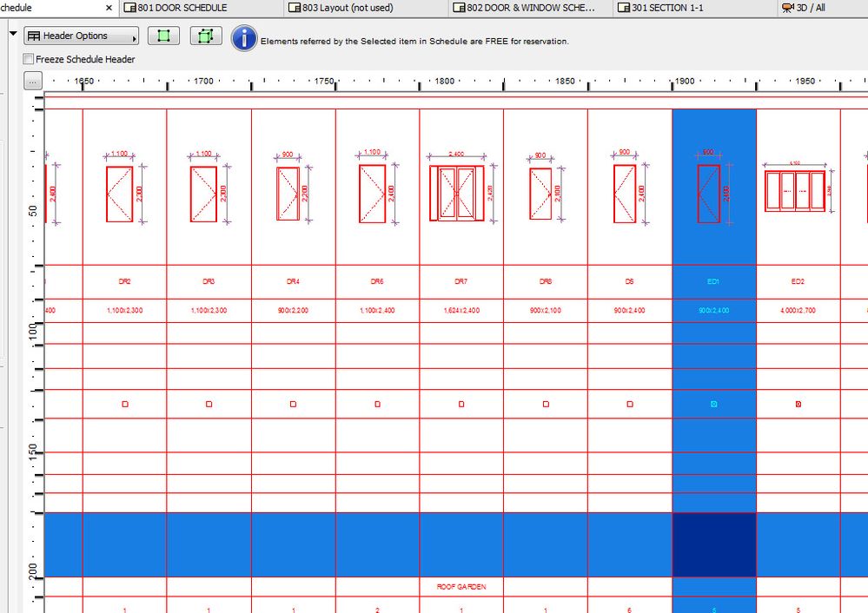Click the ROOF GARDEN cell
The height and width of the screenshot is (613, 868).
coord(461,587)
